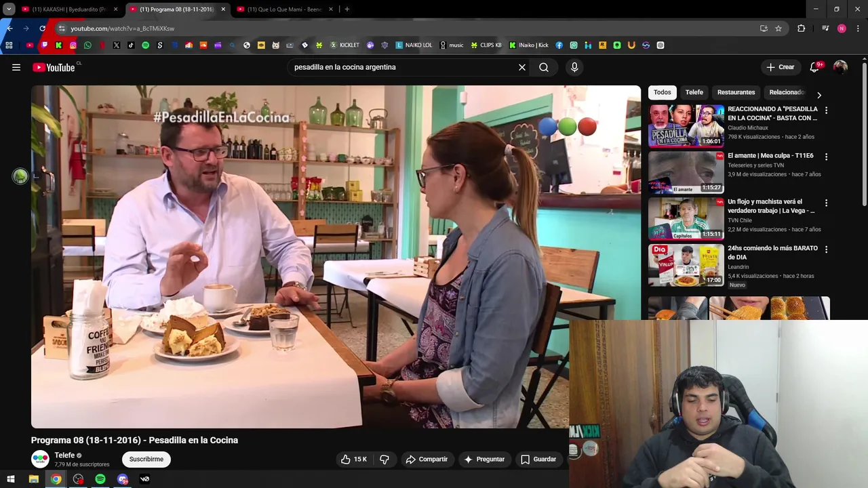Clear the search box with the X icon
Image resolution: width=868 pixels, height=488 pixels.
pyautogui.click(x=522, y=67)
